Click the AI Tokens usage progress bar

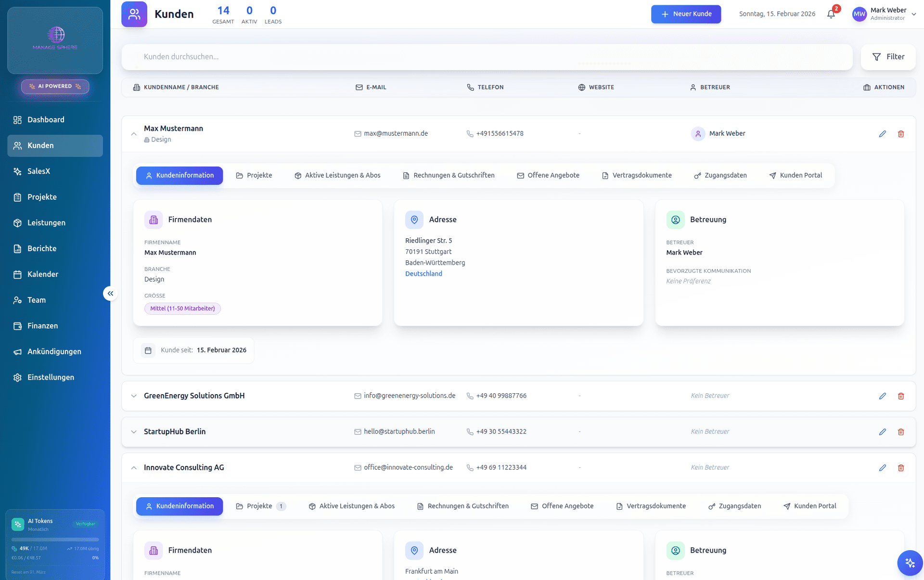(x=55, y=540)
